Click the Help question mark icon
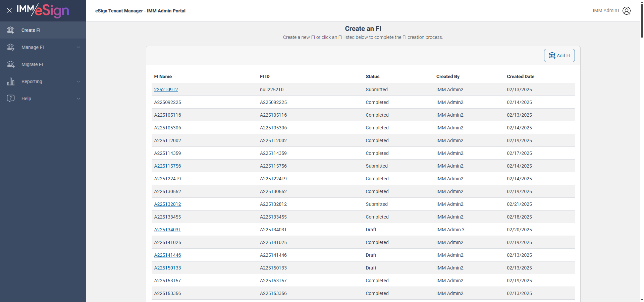Image resolution: width=644 pixels, height=302 pixels. [x=11, y=99]
